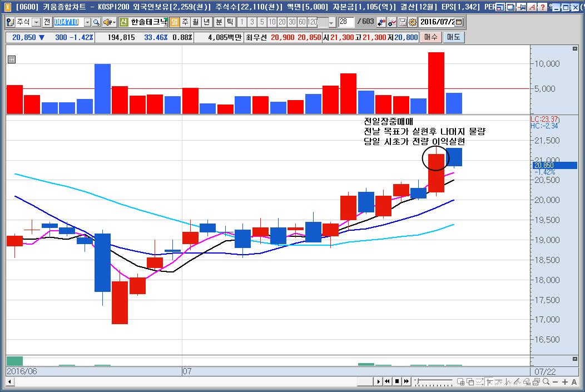Click the 한솔테크닉 stock name
The width and height of the screenshot is (585, 392).
[x=148, y=22]
